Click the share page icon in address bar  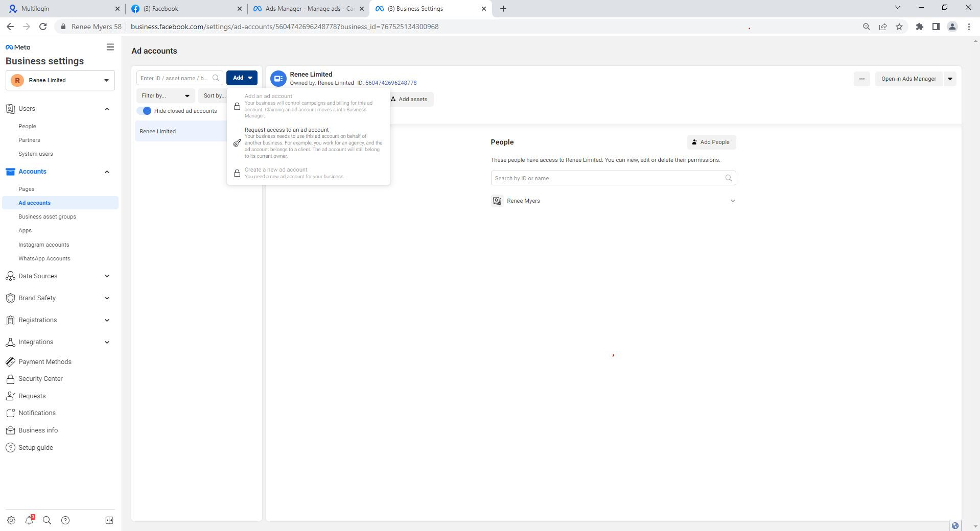pos(883,27)
